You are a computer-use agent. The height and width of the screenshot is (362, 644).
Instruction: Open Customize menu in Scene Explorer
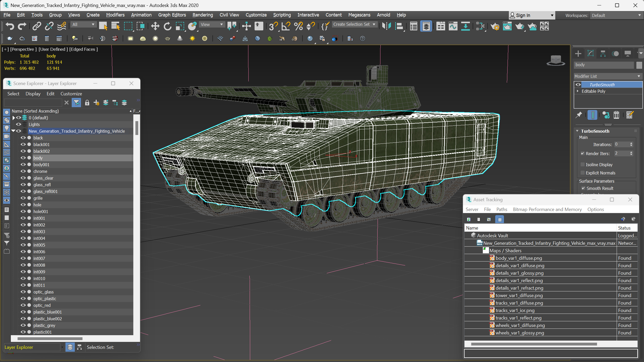pos(71,94)
